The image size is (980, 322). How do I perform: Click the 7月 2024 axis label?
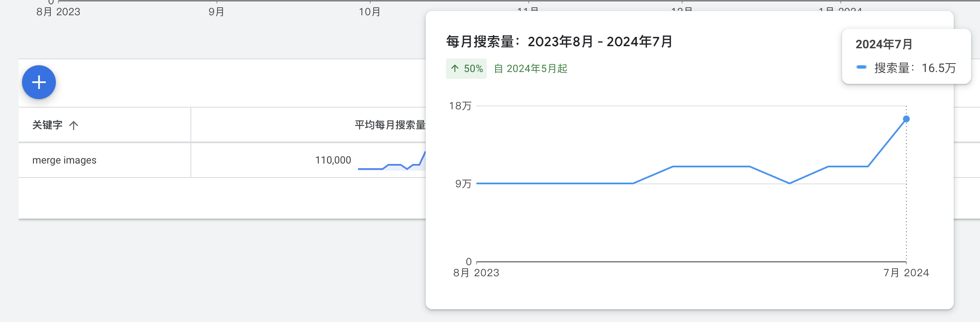click(906, 273)
